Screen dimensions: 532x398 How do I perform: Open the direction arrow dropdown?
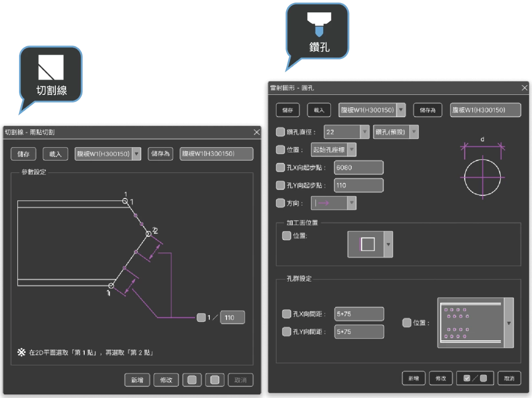(351, 203)
